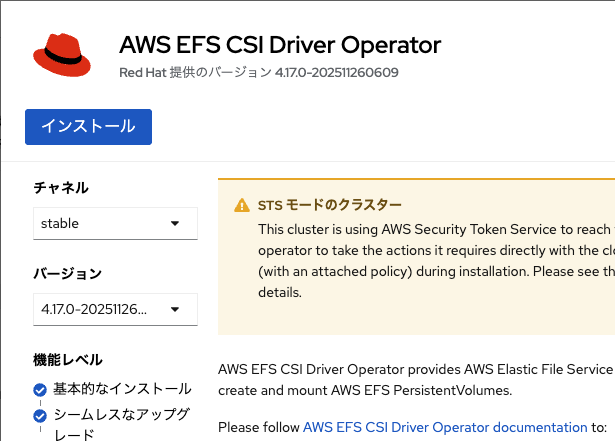This screenshot has width=615, height=441.
Task: Click the インストール button
Action: tap(88, 127)
